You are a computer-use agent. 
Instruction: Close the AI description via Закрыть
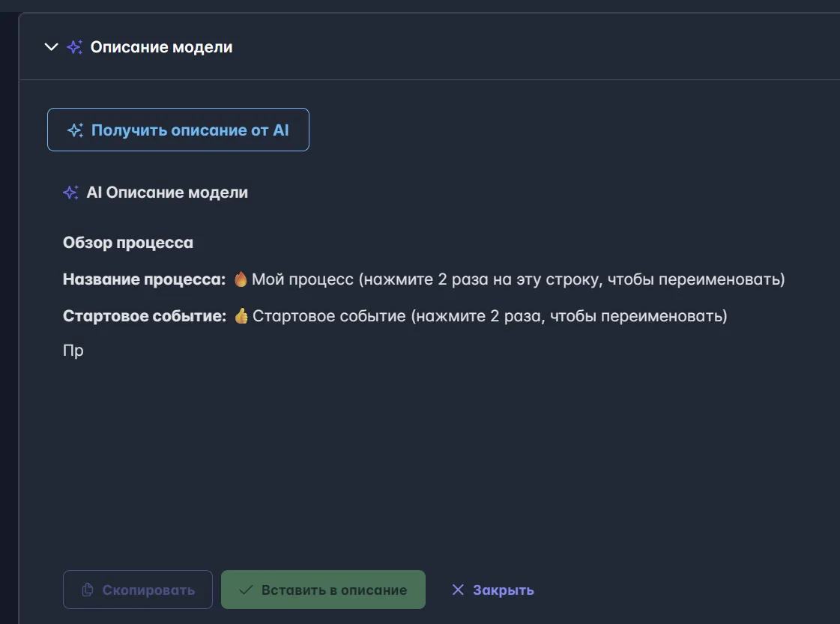point(492,590)
